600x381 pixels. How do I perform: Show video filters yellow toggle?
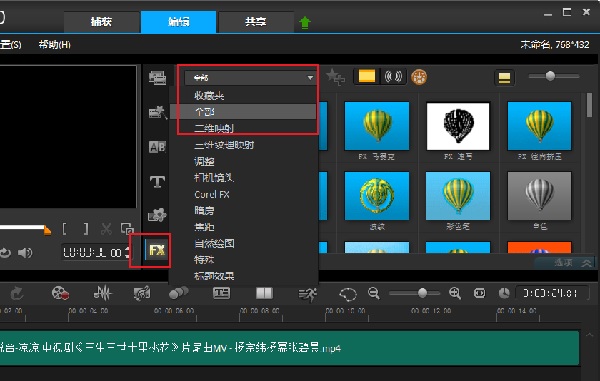[367, 77]
